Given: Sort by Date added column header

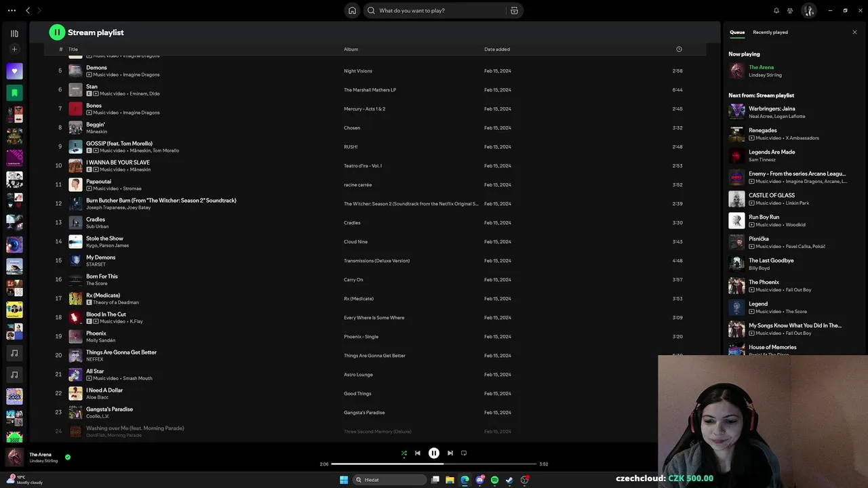Looking at the screenshot, I should pos(497,49).
